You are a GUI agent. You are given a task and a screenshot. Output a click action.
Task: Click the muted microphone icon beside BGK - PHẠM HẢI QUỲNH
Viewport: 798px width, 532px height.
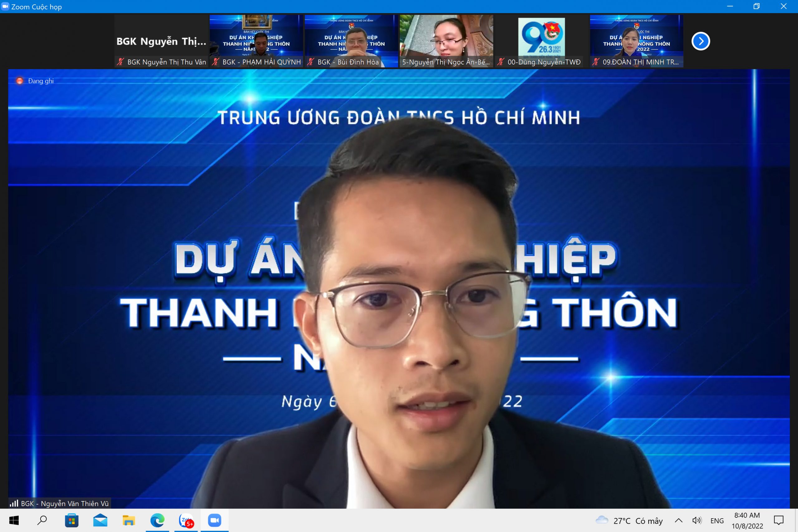[215, 62]
